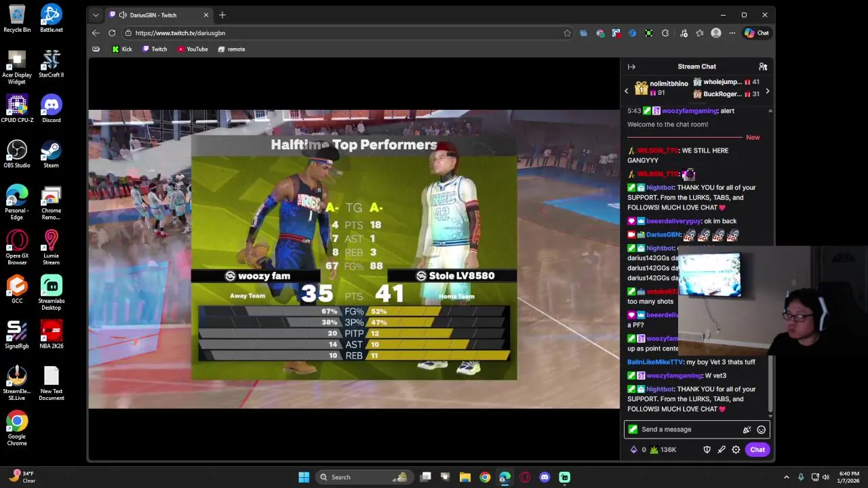
Task: Click the address bar URL twitch.tv/dariusgbn
Action: pyautogui.click(x=180, y=33)
